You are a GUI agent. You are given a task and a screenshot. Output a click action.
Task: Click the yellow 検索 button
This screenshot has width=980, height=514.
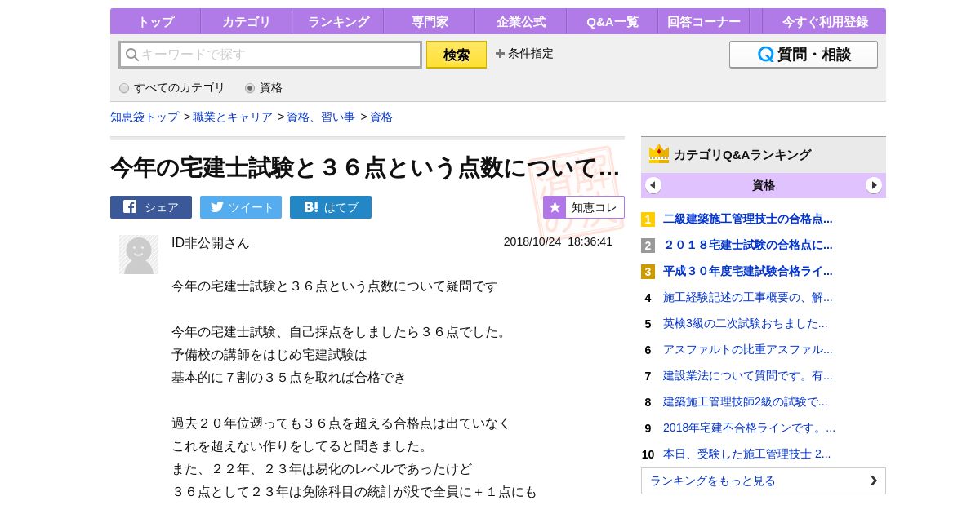457,55
